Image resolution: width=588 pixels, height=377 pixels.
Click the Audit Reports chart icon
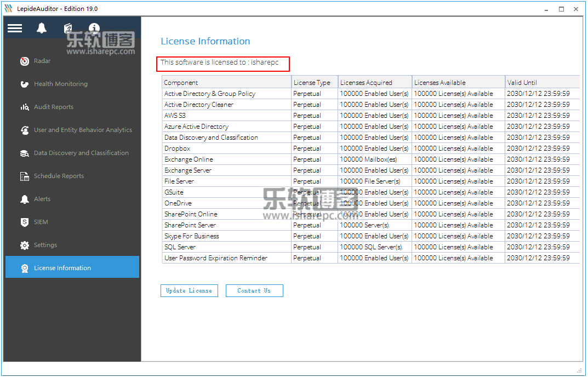[x=25, y=107]
